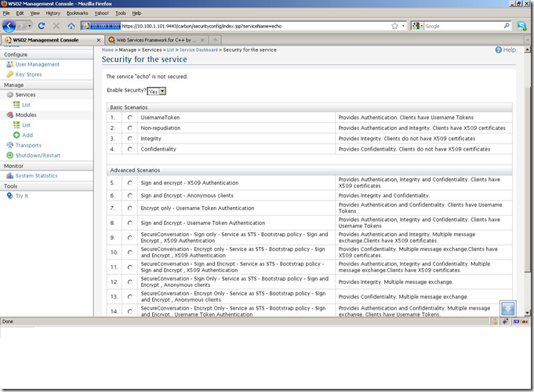Select the Integrity scenario radio button
This screenshot has width=534, height=392.
(129, 139)
